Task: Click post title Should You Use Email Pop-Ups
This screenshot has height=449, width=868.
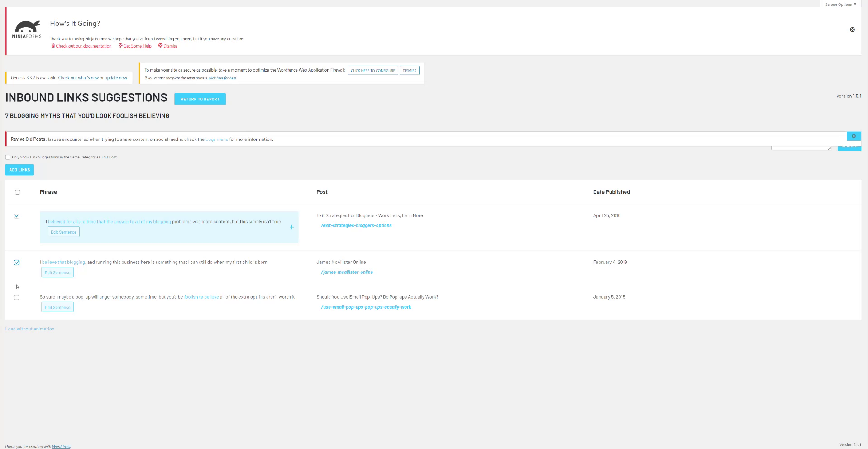Action: click(x=377, y=297)
